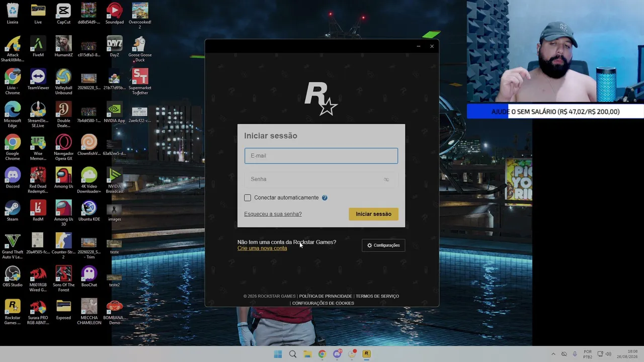Open Configurações launcher settings

tap(383, 245)
